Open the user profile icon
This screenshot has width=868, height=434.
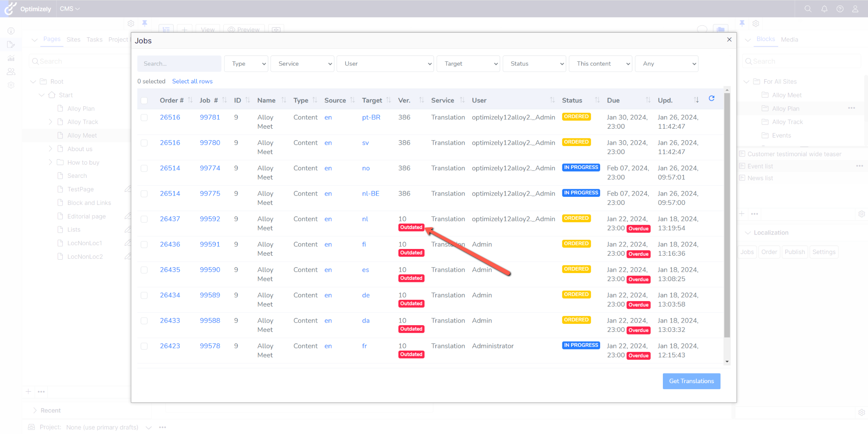(x=855, y=9)
